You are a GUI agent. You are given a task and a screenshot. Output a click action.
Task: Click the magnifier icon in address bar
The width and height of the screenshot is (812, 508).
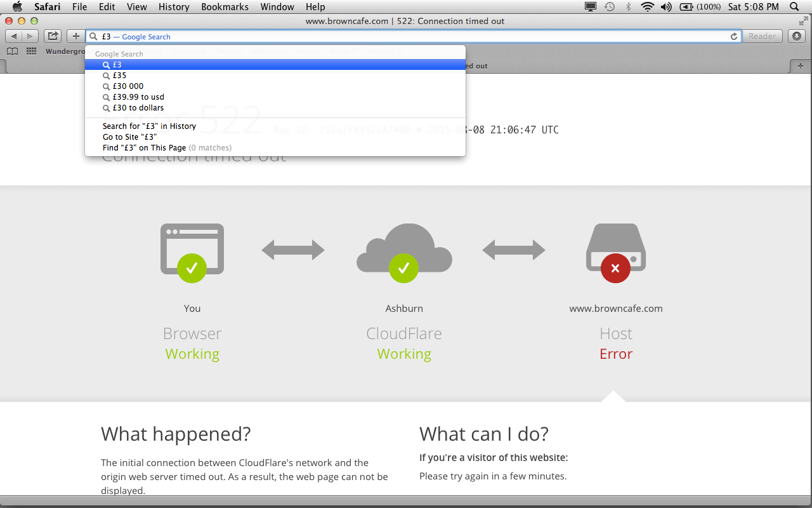(94, 37)
